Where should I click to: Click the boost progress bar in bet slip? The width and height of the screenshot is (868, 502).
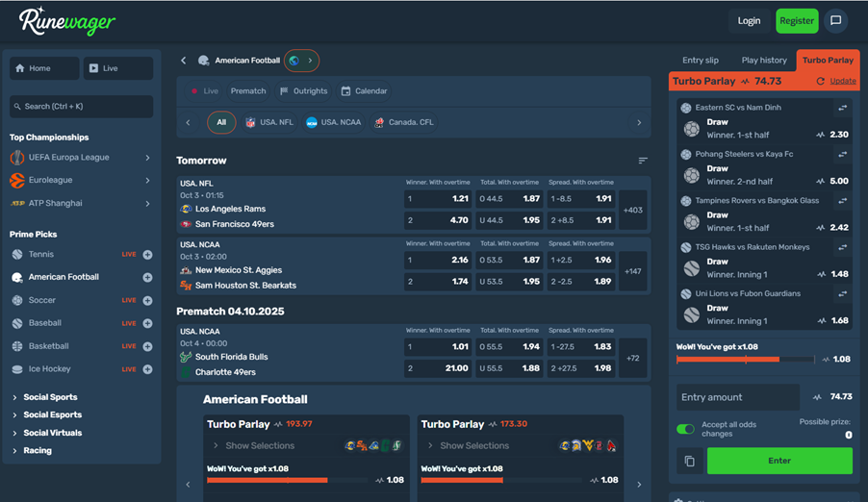(x=746, y=360)
